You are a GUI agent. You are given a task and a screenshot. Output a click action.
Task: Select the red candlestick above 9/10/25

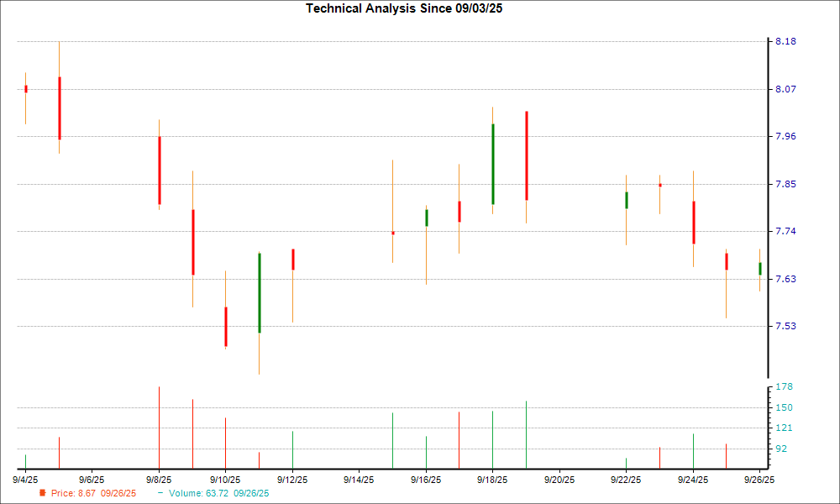[226, 327]
